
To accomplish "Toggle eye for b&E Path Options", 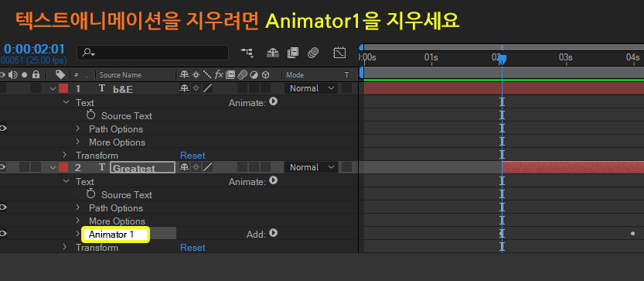I will [x=3, y=129].
